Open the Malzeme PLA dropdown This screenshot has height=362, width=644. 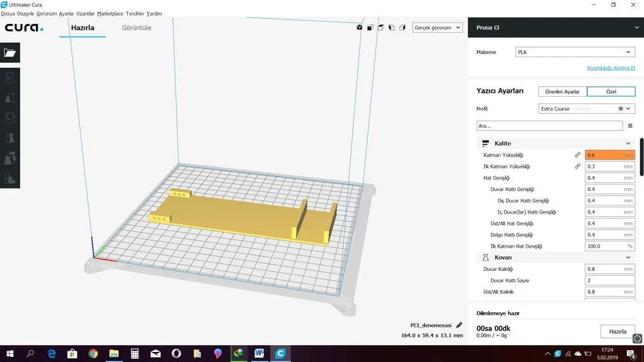point(575,52)
